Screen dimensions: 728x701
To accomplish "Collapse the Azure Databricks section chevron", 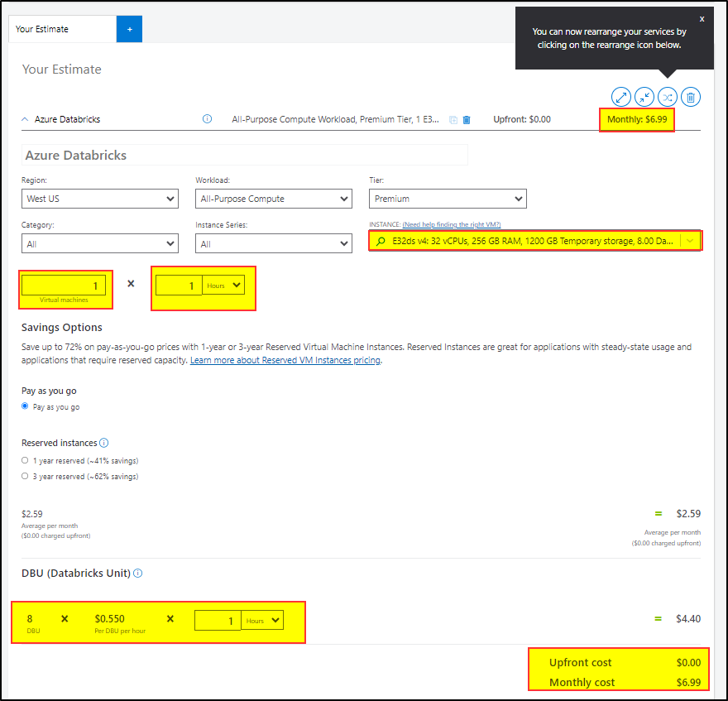I will point(25,119).
